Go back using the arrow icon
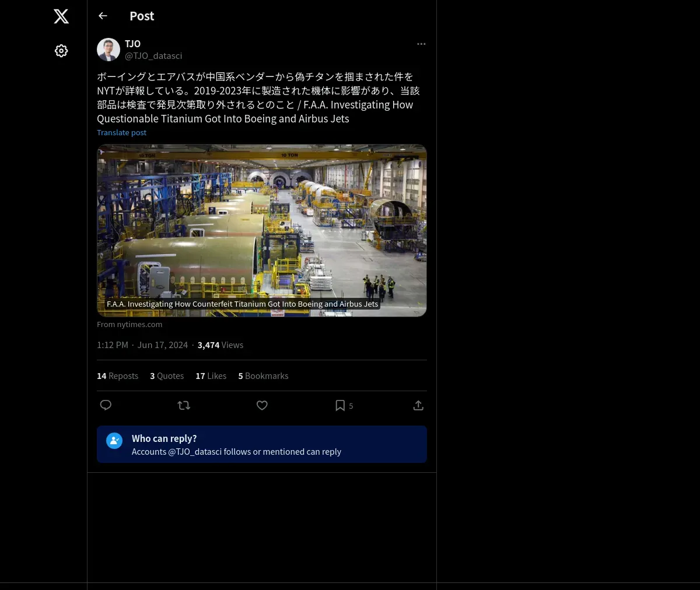Image resolution: width=700 pixels, height=590 pixels. click(x=103, y=16)
